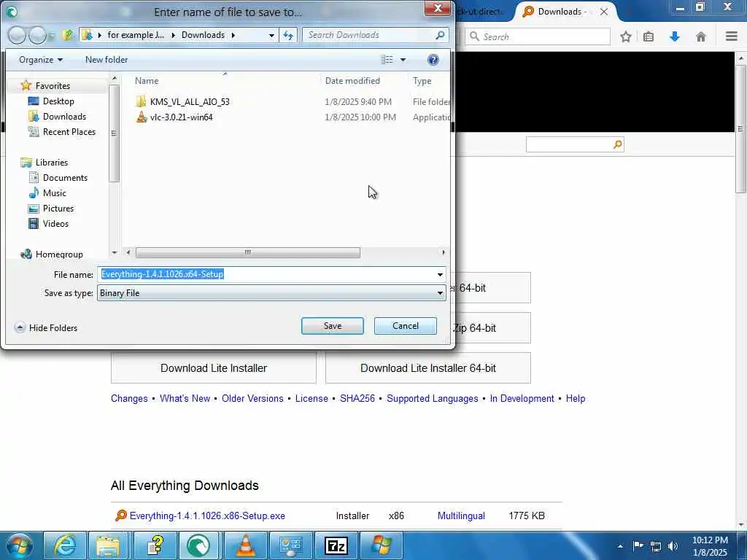Open VLC from taskbar
The image size is (747, 560).
tap(245, 545)
